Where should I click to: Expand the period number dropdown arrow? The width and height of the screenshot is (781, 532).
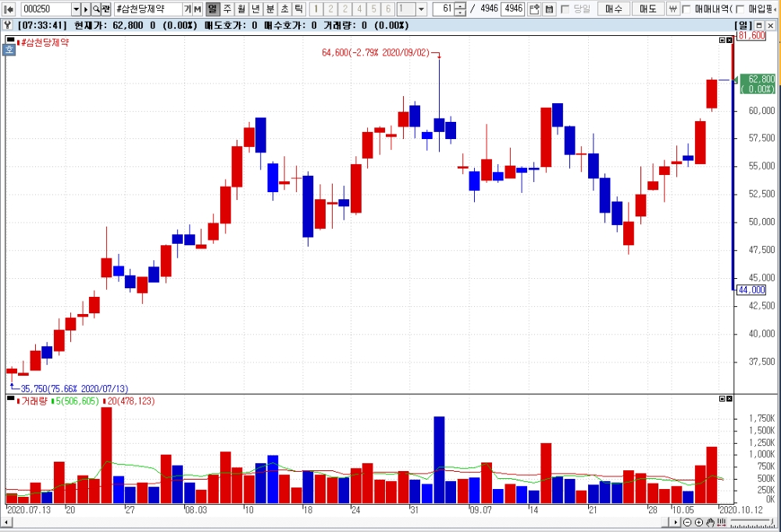pyautogui.click(x=422, y=9)
